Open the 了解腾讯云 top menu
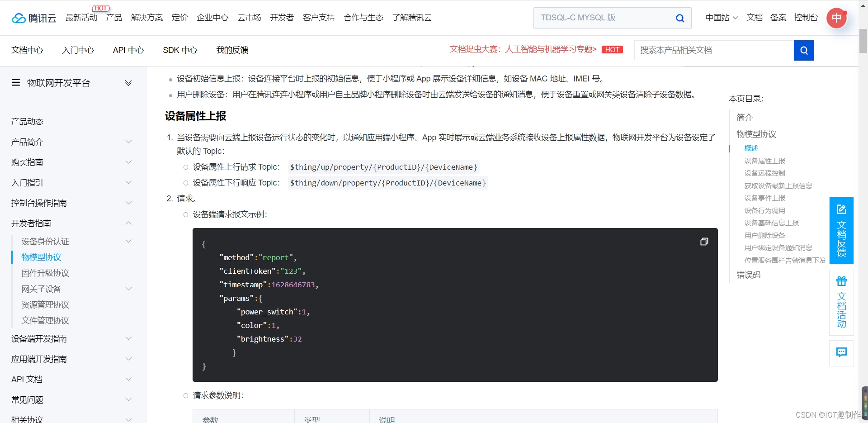 tap(412, 18)
